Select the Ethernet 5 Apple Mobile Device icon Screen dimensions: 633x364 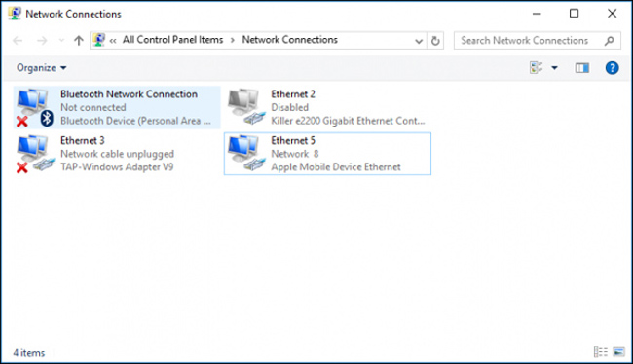point(246,154)
